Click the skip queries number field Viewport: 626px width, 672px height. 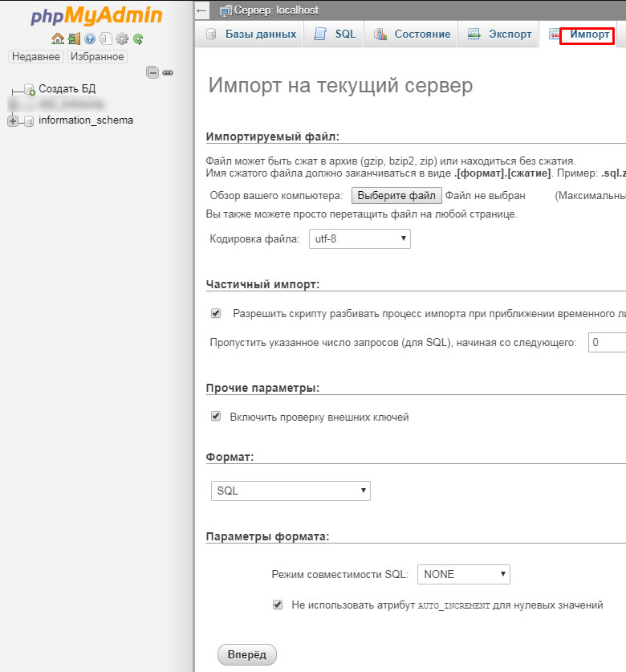pyautogui.click(x=608, y=343)
